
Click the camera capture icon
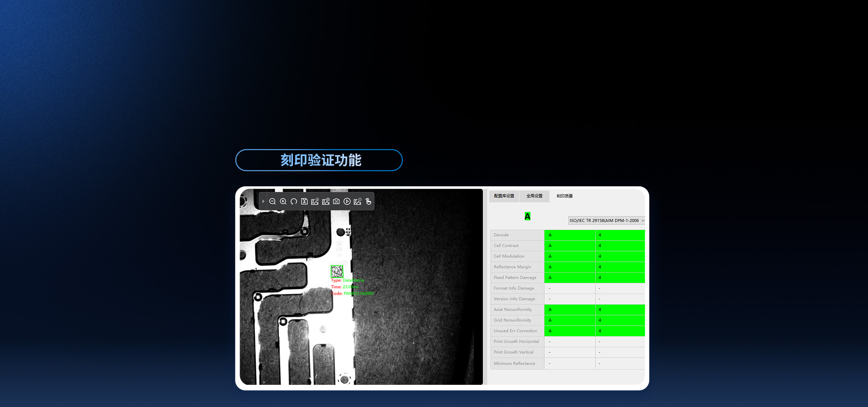coord(336,201)
